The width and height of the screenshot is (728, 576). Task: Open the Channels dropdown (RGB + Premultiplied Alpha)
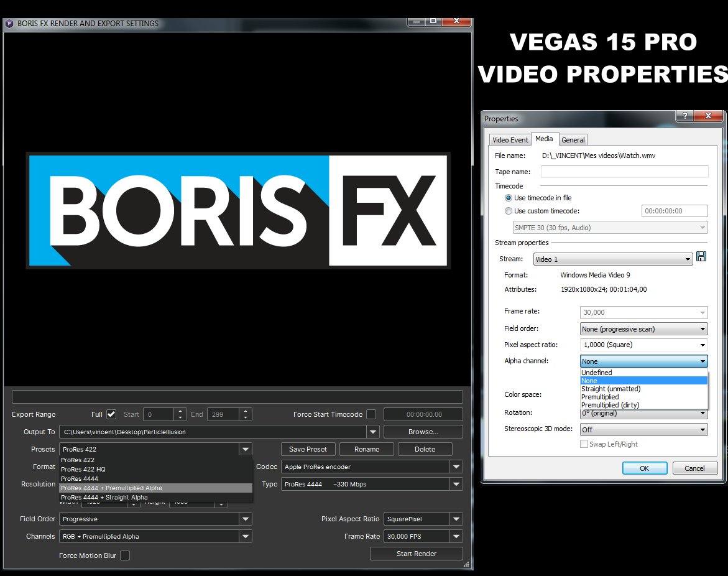pyautogui.click(x=246, y=537)
